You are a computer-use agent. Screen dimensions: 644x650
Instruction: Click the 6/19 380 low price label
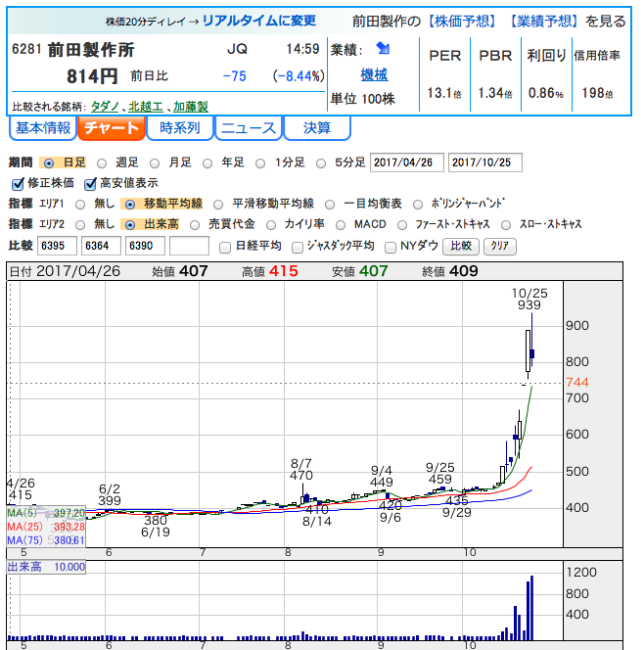(x=156, y=526)
